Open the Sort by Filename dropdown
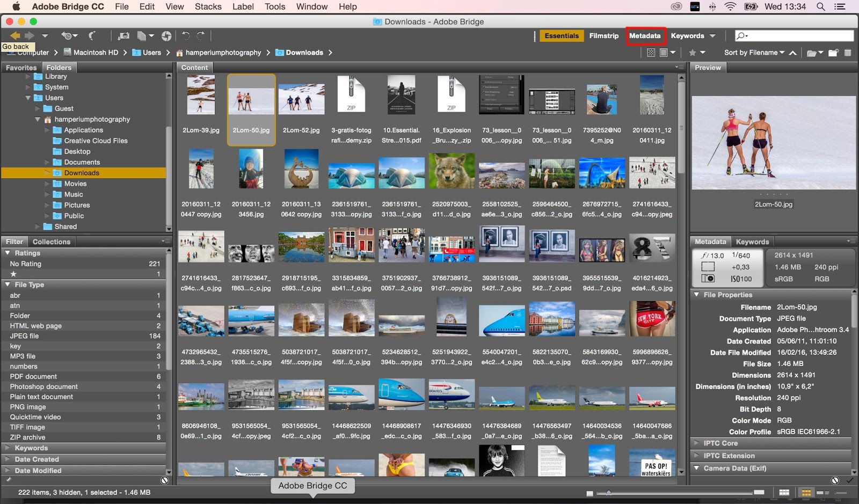Viewport: 859px width, 504px height. 752,53
